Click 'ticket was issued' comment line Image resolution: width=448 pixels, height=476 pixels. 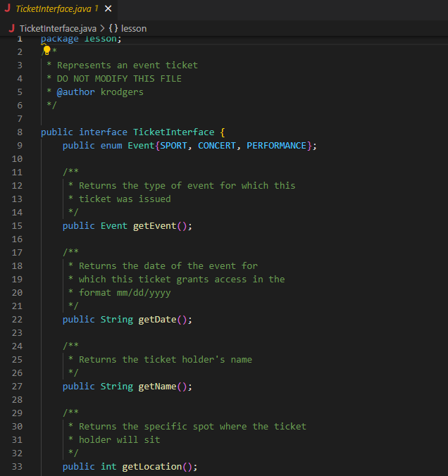125,199
